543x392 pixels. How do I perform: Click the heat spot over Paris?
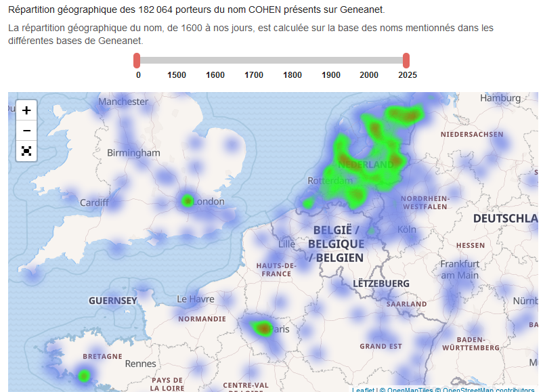coord(264,328)
